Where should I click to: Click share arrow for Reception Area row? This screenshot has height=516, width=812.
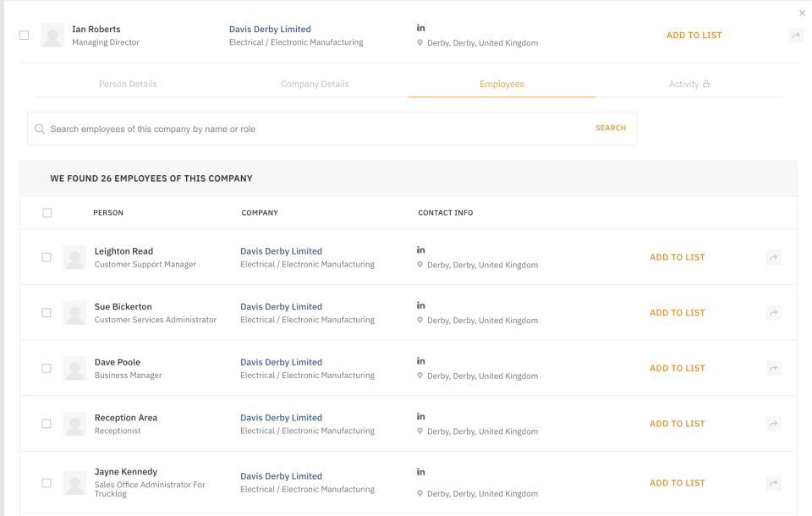[773, 424]
